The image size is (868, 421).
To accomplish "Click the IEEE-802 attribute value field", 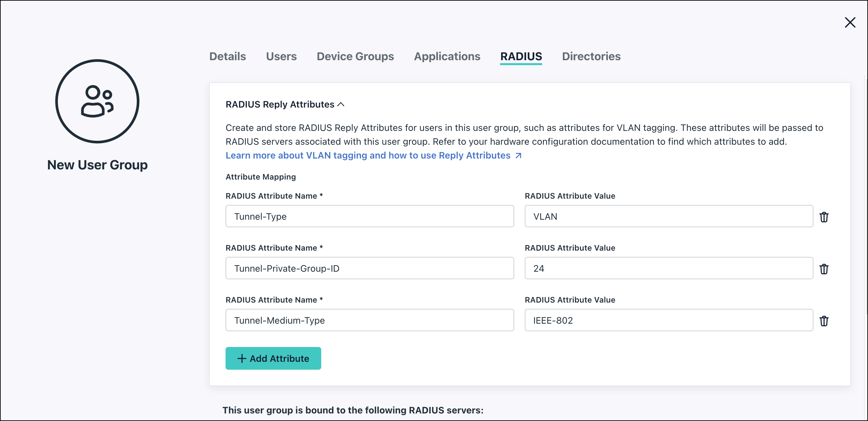I will pos(668,320).
